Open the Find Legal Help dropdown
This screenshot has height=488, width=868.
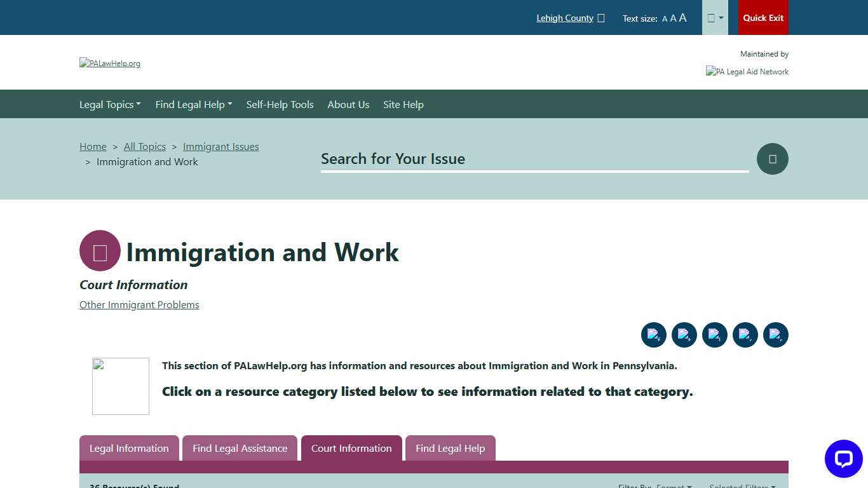coord(193,104)
